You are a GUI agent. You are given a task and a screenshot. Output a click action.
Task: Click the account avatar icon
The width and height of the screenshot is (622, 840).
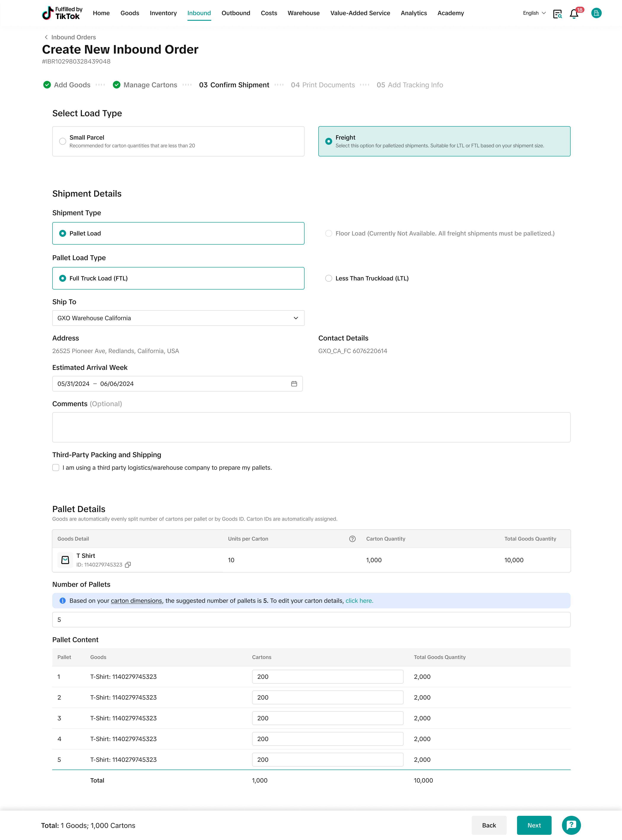click(596, 13)
